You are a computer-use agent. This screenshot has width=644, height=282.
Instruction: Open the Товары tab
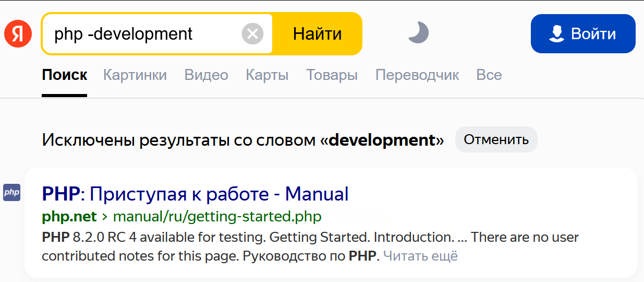click(x=332, y=75)
